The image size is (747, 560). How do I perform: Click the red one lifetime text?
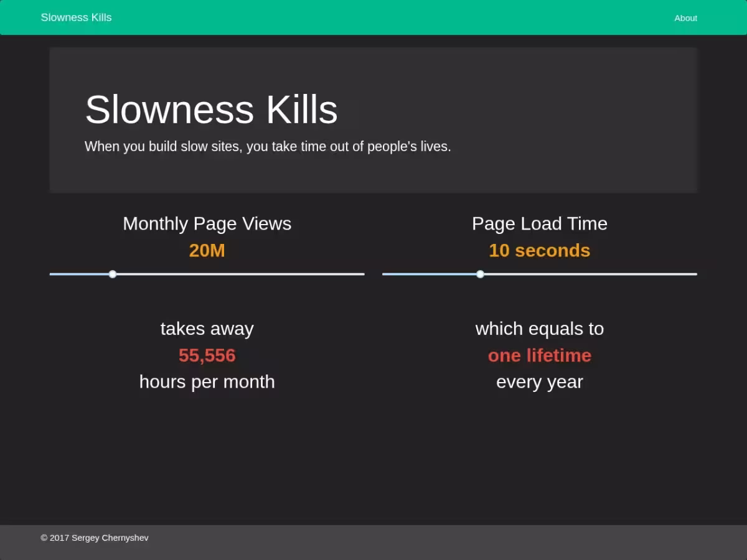(539, 355)
